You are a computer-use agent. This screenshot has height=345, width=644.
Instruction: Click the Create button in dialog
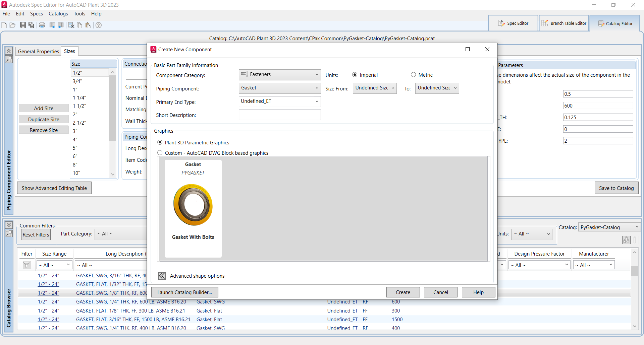coord(403,292)
